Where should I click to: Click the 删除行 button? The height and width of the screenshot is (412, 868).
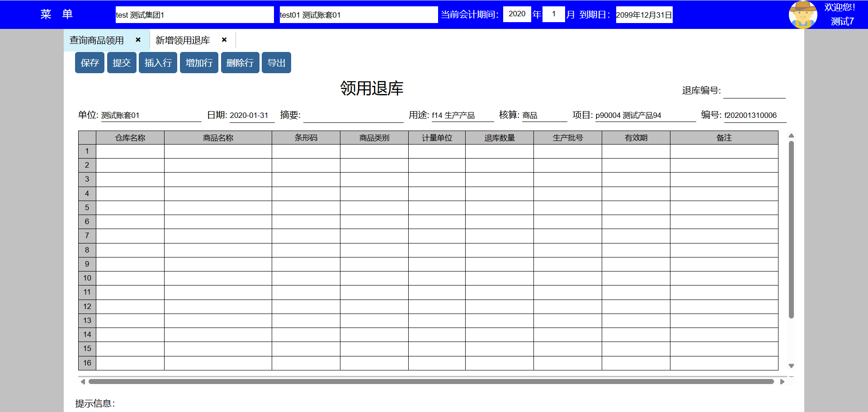point(240,63)
